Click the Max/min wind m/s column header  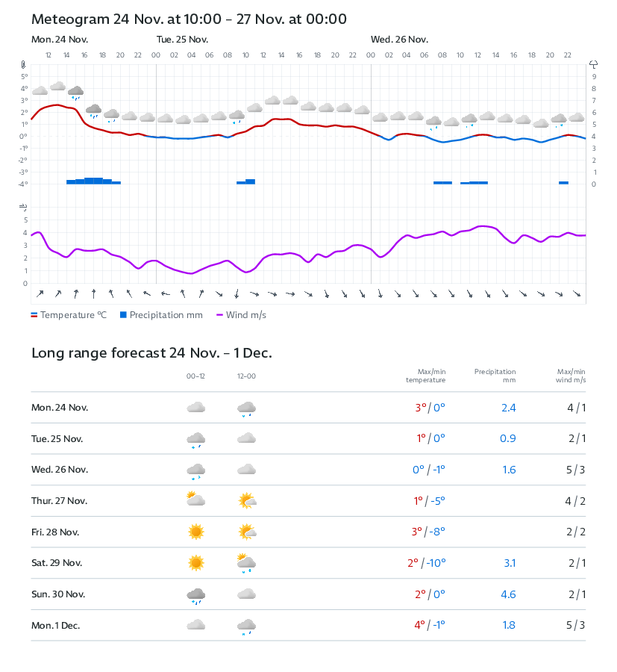pos(571,376)
